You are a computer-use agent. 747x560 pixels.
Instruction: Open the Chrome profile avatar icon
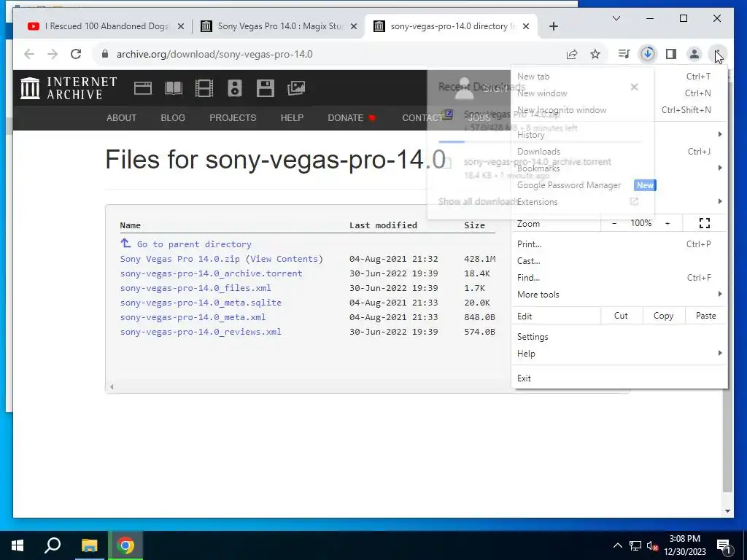pyautogui.click(x=694, y=54)
